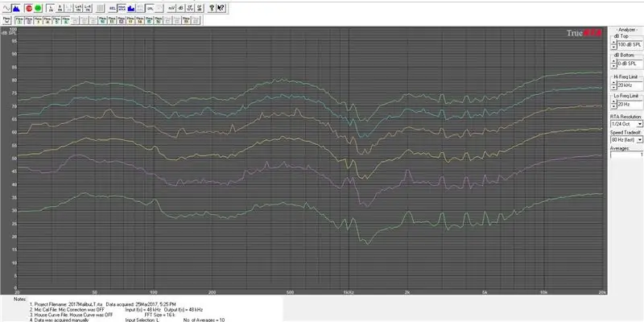Click the 'dB SPL' axis label
The image size is (644, 322).
tap(10, 33)
